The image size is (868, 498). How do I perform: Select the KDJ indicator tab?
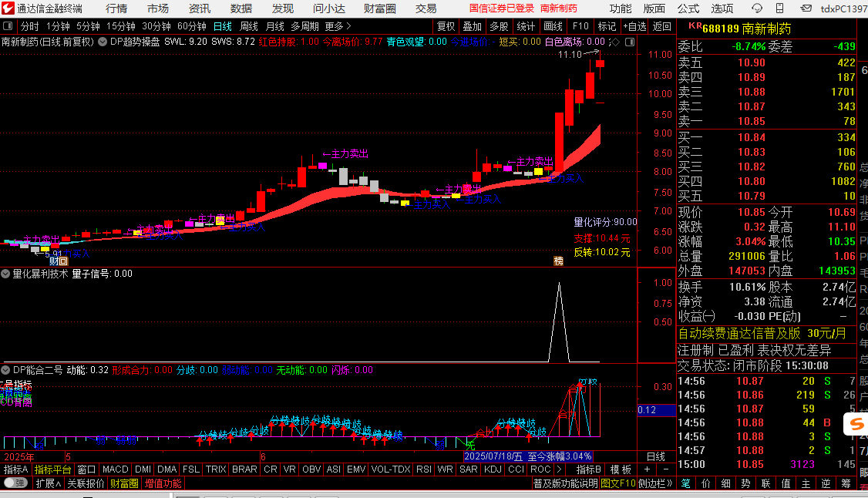(x=492, y=469)
